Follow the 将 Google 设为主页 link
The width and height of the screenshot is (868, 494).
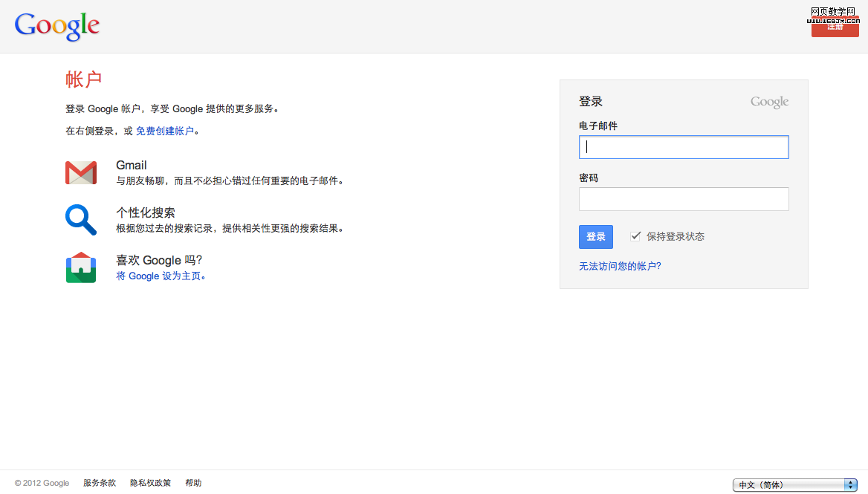160,276
